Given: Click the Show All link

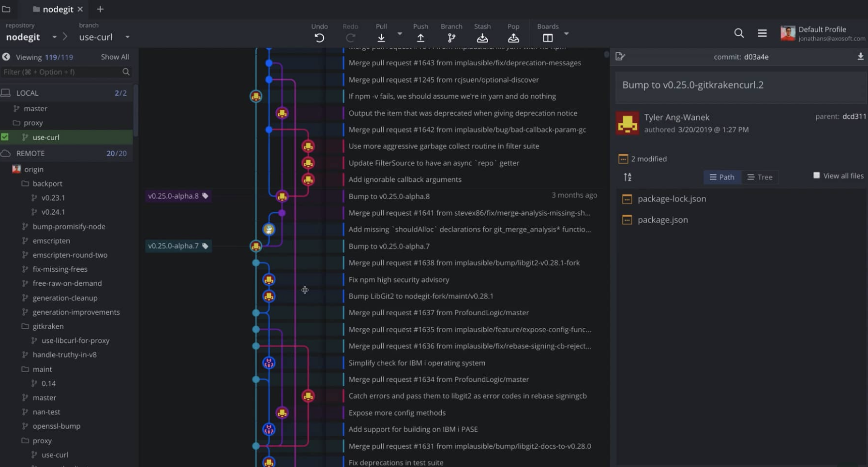Looking at the screenshot, I should coord(115,57).
